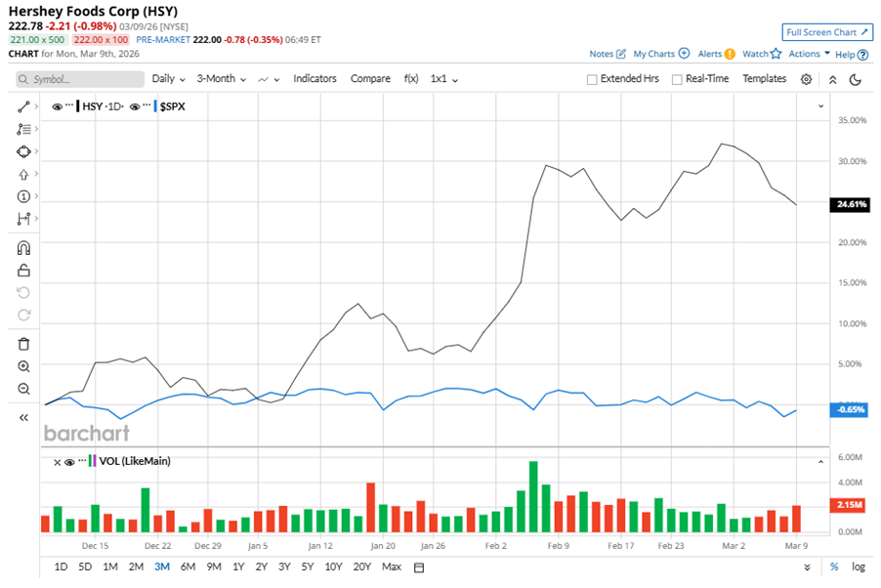Toggle VOL indicator visibility eye
This screenshot has width=881, height=588.
pos(69,462)
